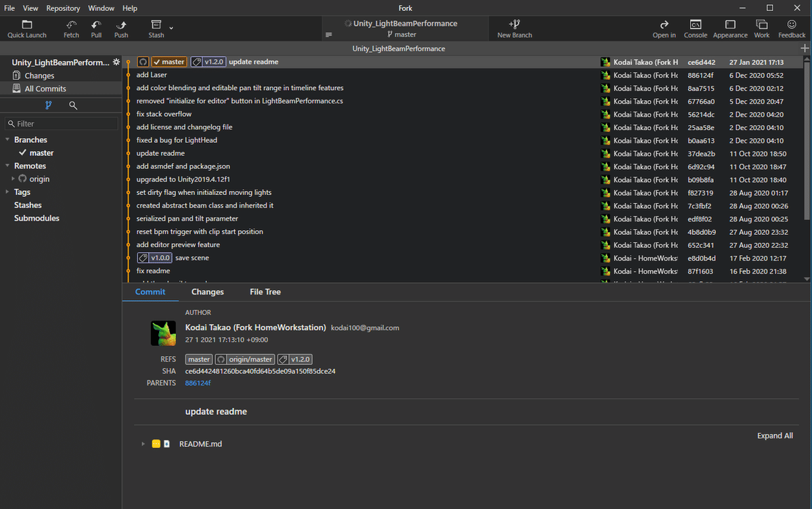Expand the Tags section
The image size is (812, 509).
(x=7, y=192)
